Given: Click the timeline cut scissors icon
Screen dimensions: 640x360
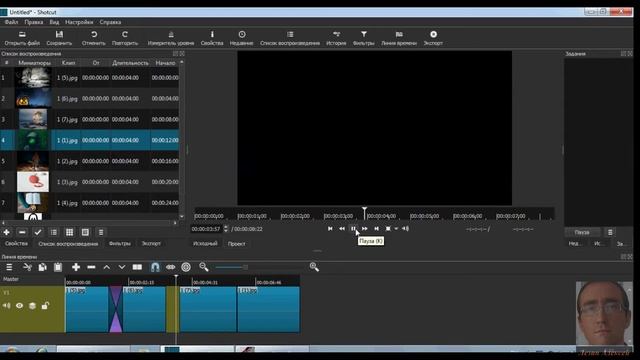Looking at the screenshot, I should (x=27, y=267).
